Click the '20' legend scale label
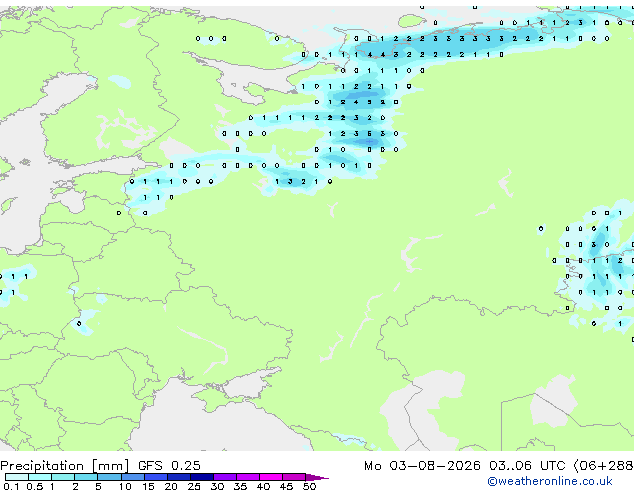This screenshot has width=634, height=490. [171, 486]
